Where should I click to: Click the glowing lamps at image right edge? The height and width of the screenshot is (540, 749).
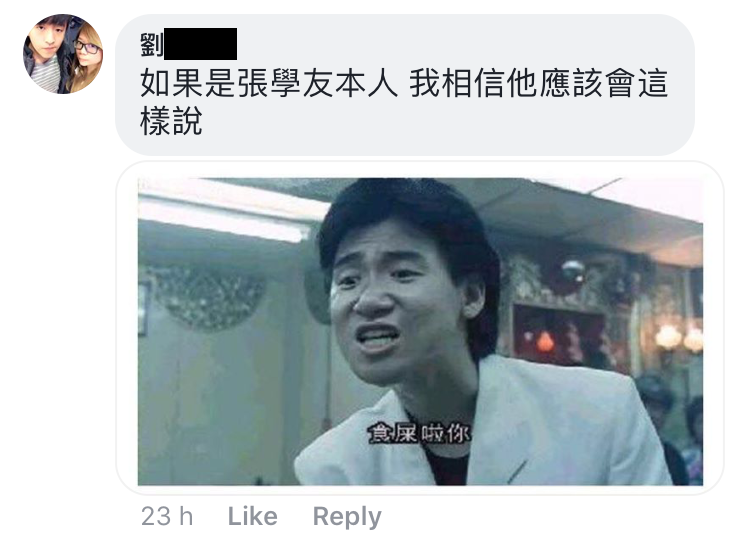click(678, 337)
